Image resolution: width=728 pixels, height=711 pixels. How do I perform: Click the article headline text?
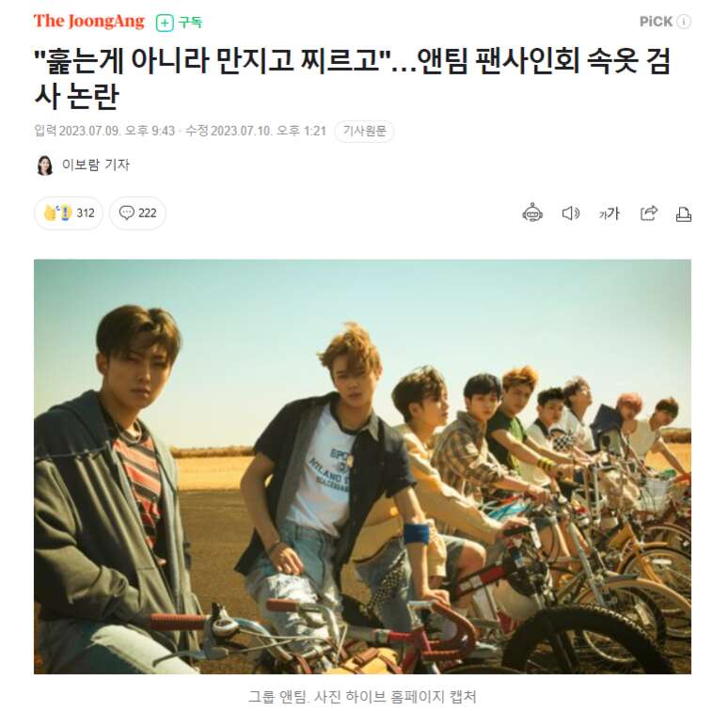353,78
